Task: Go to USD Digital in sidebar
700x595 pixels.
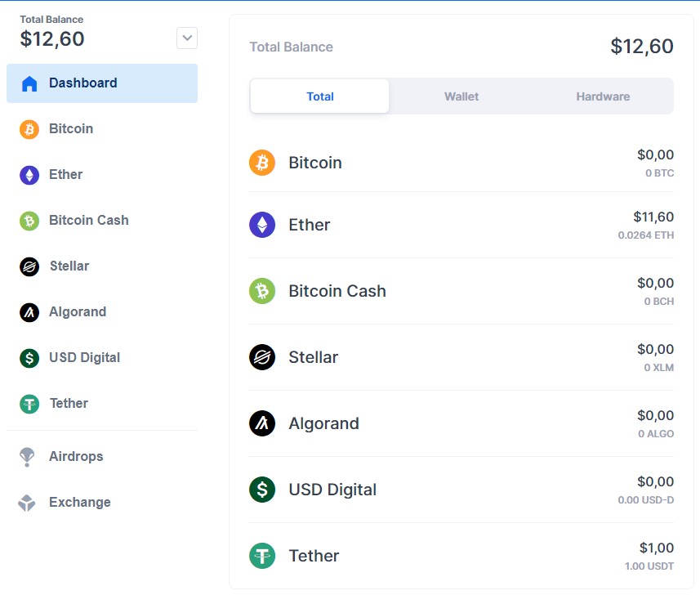Action: (x=84, y=358)
